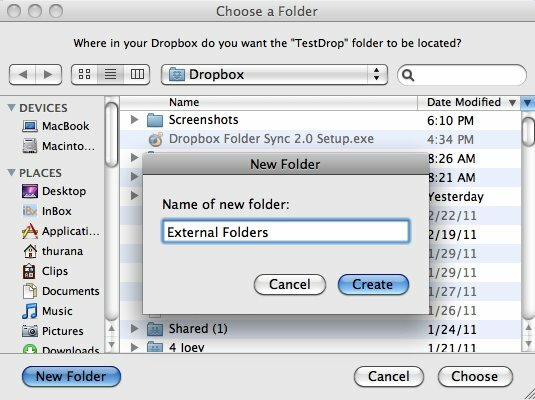Collapse the DEVICES section triangle

point(11,108)
